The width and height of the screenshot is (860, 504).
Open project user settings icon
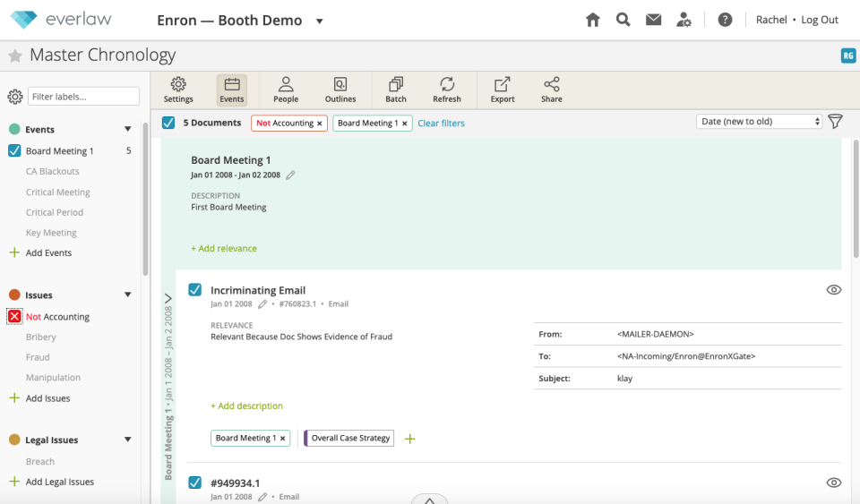pos(684,21)
